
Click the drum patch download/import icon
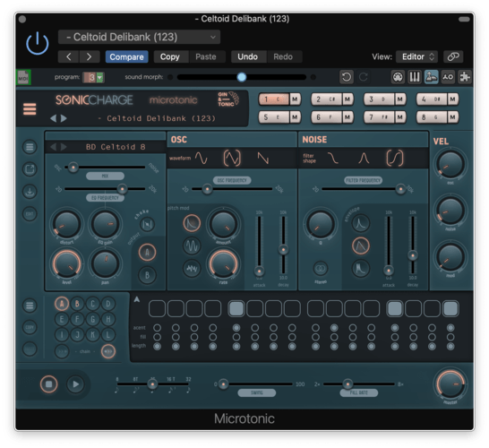pyautogui.click(x=30, y=191)
